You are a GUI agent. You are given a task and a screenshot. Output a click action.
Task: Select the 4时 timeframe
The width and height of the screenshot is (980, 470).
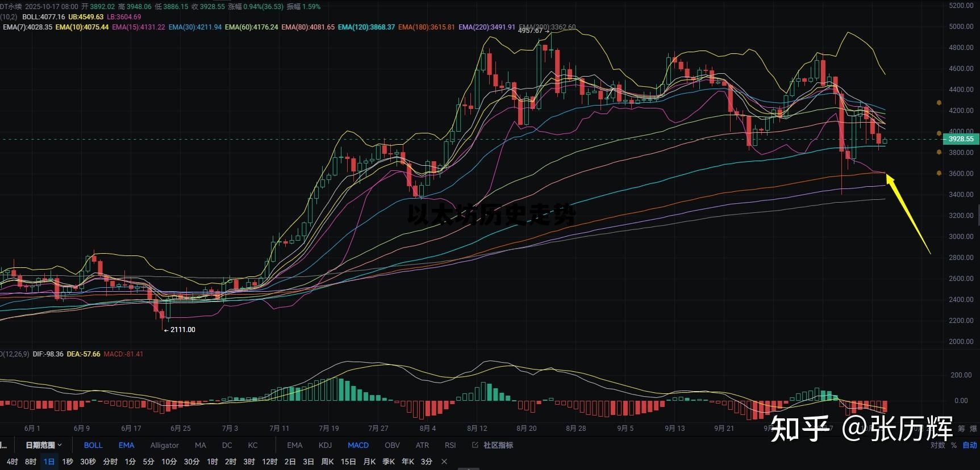[12, 461]
